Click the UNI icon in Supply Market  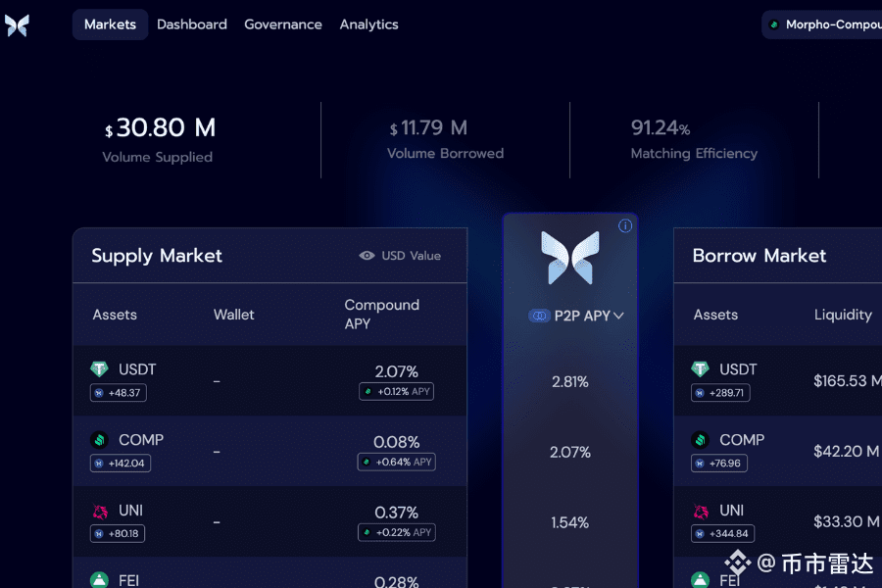(x=100, y=511)
